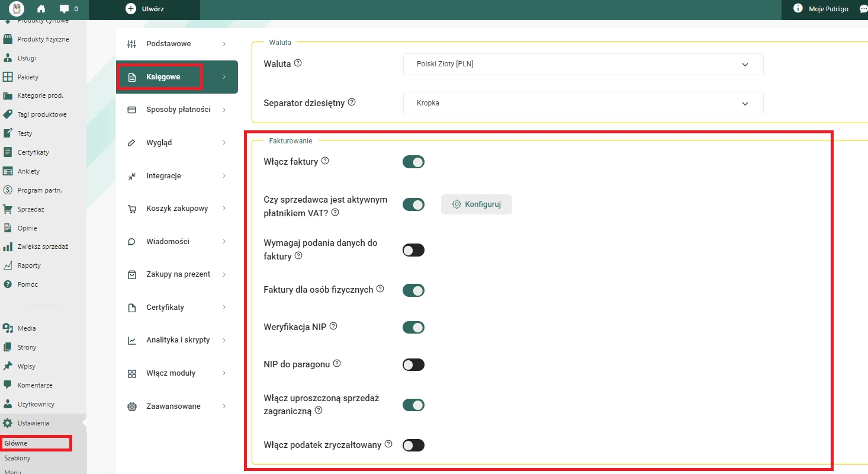868x474 pixels.
Task: Click the Testy pencil icon
Action: point(8,133)
